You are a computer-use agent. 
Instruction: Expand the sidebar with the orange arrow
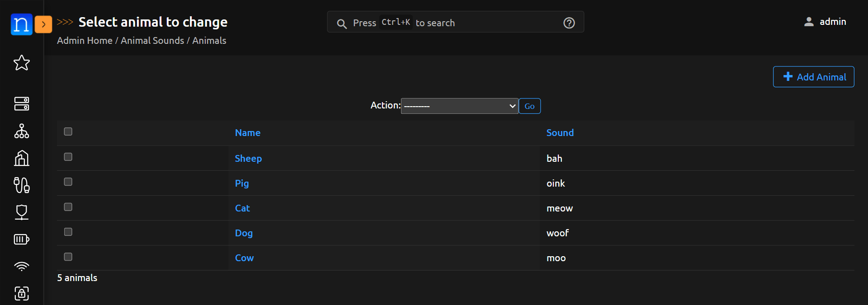[x=43, y=24]
